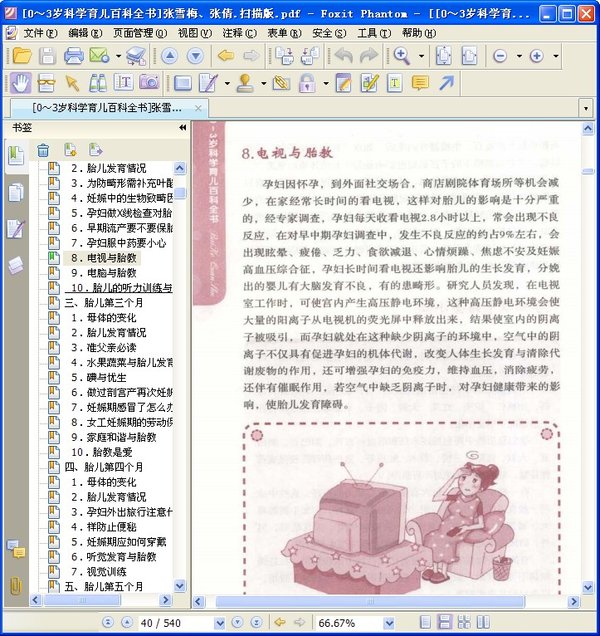Open the 文件(F) menu
This screenshot has width=600, height=636.
[40, 33]
